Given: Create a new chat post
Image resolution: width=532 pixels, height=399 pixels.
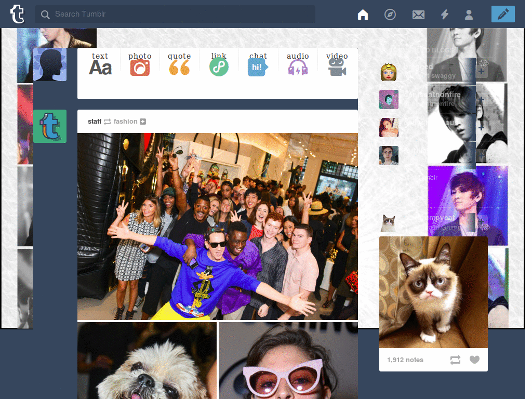Looking at the screenshot, I should 258,64.
